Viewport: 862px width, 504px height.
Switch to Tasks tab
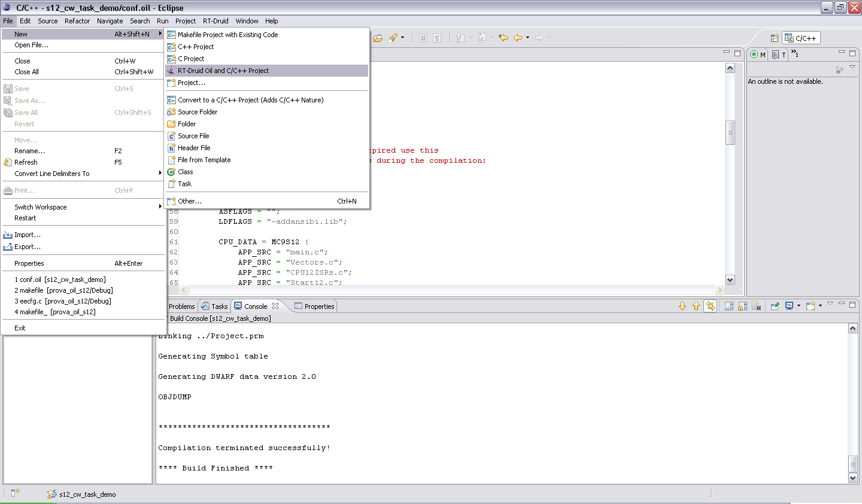[x=214, y=306]
